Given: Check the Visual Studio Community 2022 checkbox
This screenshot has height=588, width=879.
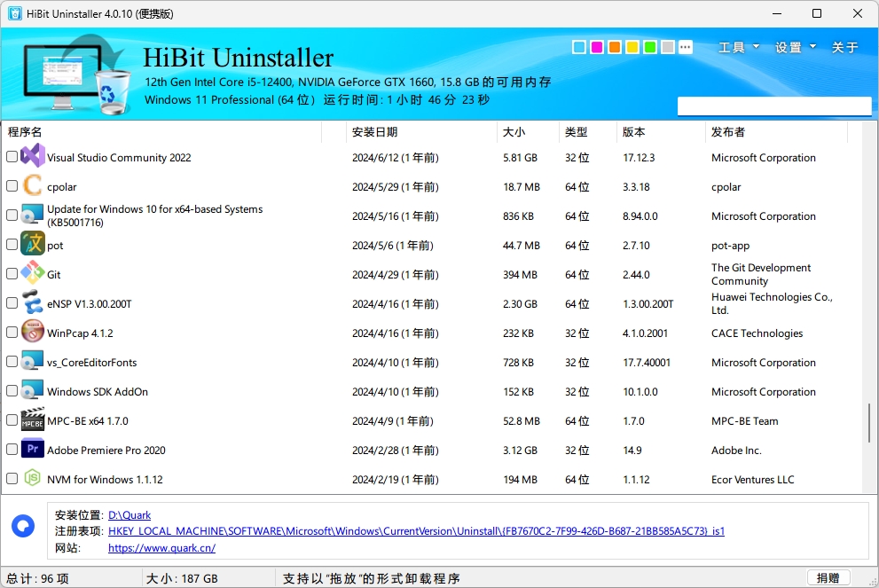Looking at the screenshot, I should tap(12, 157).
